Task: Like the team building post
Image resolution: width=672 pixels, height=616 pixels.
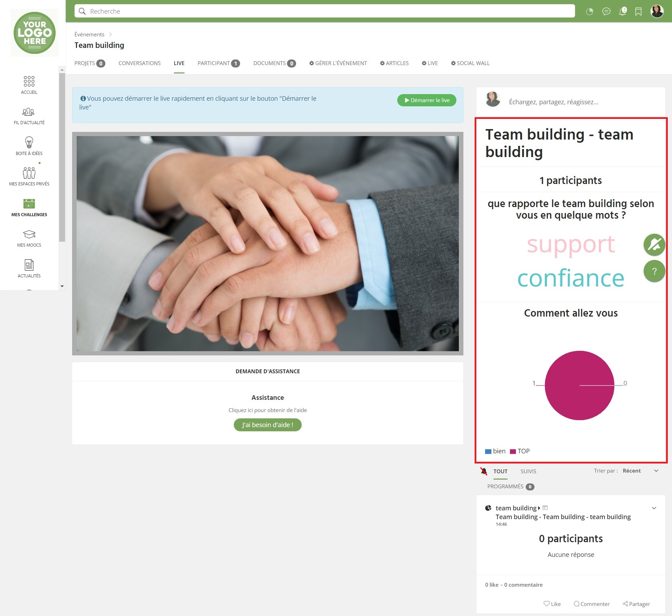Action: point(552,604)
